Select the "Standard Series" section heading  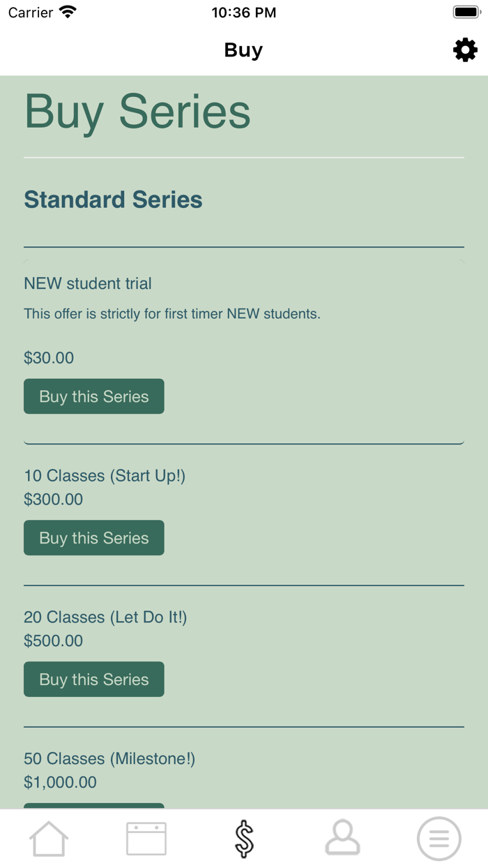click(x=113, y=200)
